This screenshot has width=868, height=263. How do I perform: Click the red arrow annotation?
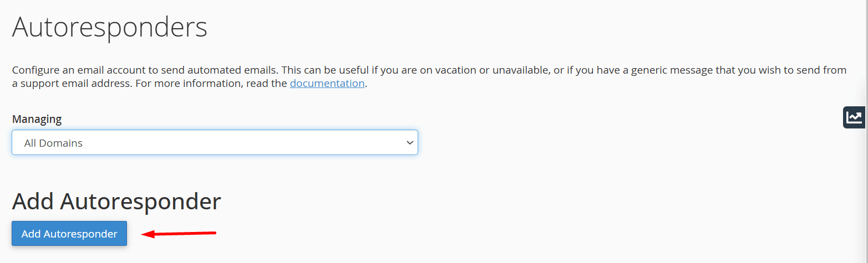click(x=179, y=234)
